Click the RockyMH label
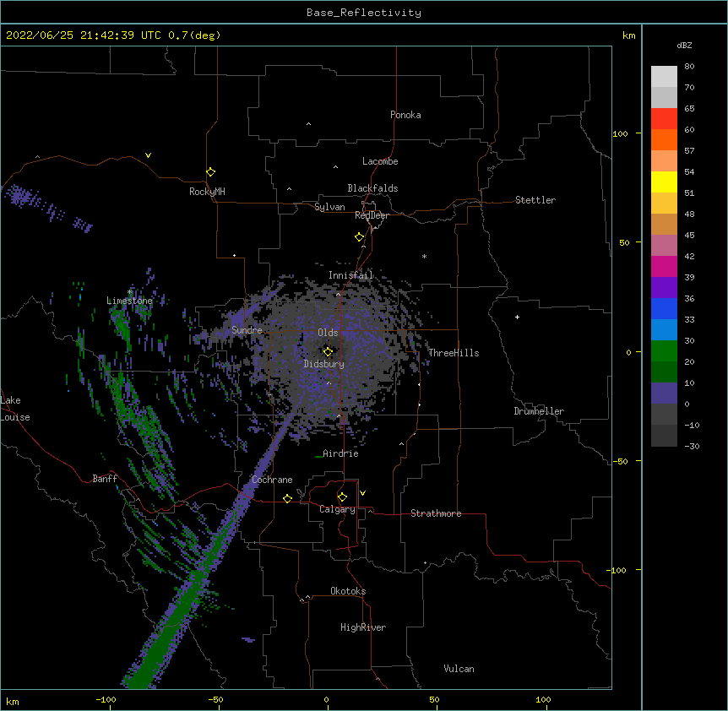 pyautogui.click(x=207, y=192)
